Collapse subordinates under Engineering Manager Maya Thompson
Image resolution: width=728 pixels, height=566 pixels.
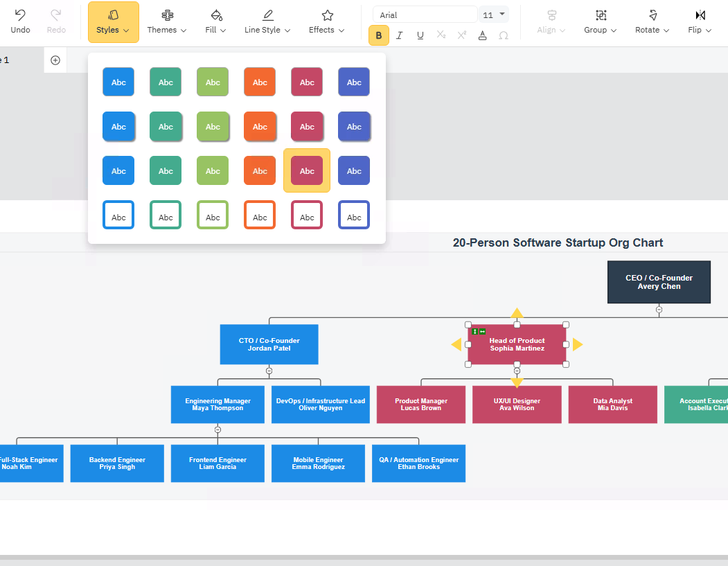pos(217,430)
